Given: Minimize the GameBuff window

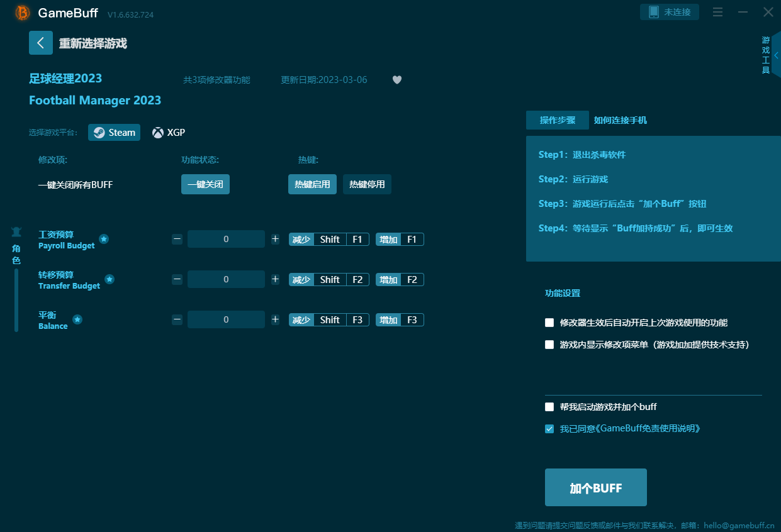Looking at the screenshot, I should pyautogui.click(x=743, y=12).
